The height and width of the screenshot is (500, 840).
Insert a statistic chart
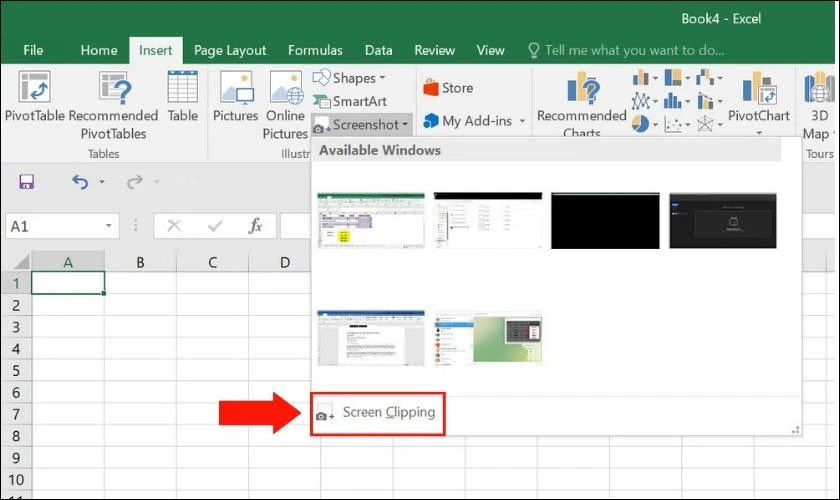coord(677,101)
